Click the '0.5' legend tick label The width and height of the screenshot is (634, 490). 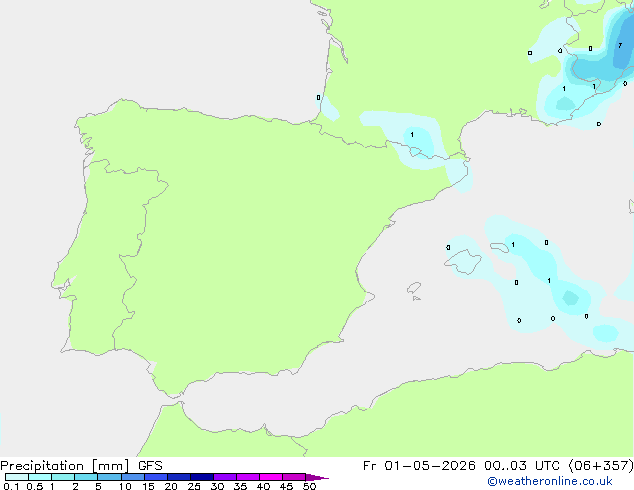tap(35, 486)
